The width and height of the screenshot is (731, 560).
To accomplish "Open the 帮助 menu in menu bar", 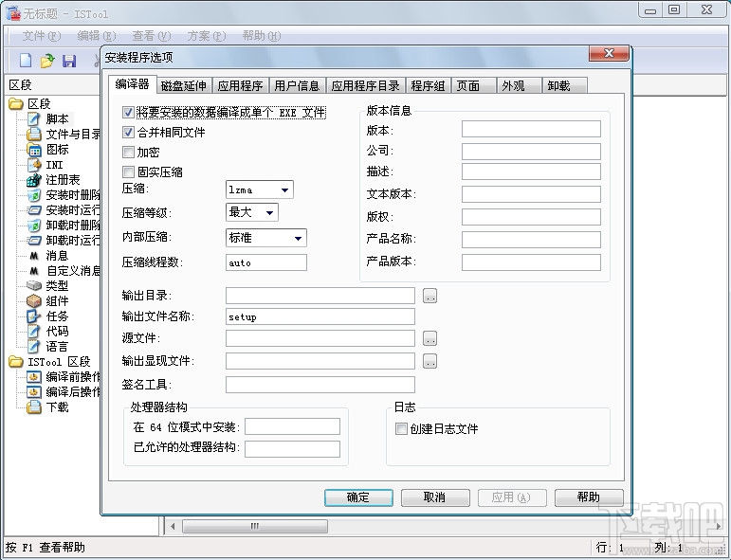I will 261,35.
